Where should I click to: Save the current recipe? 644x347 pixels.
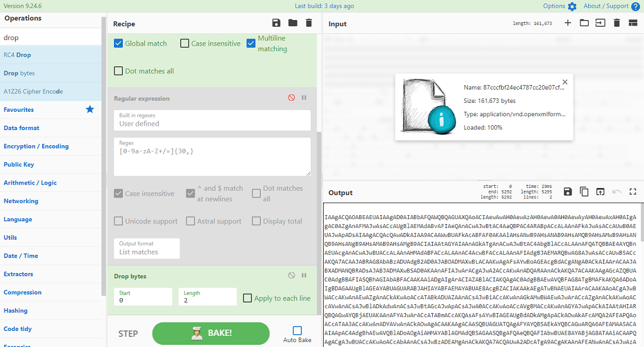point(276,23)
